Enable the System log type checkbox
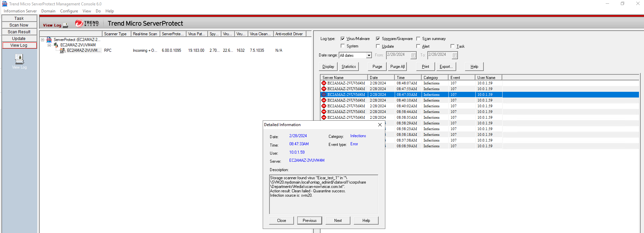 pos(343,46)
